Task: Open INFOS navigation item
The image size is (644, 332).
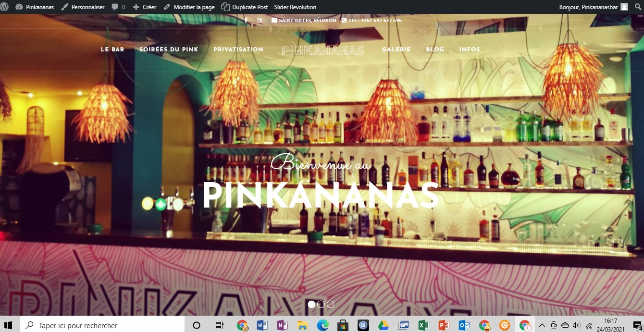Action: pos(470,49)
